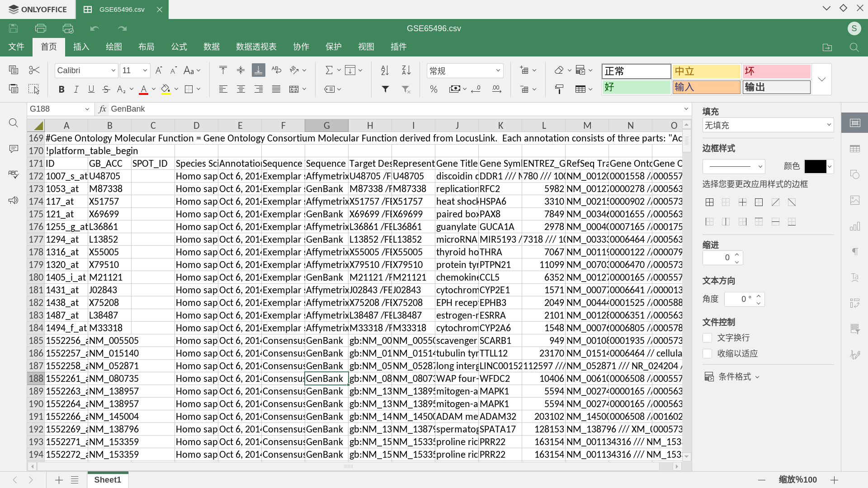The width and height of the screenshot is (868, 488).
Task: Click the font color red A
Action: [143, 89]
